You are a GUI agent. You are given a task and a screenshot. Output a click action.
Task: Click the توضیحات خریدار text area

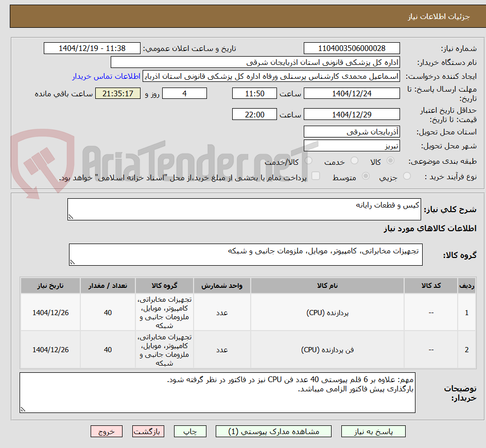[x=217, y=392]
